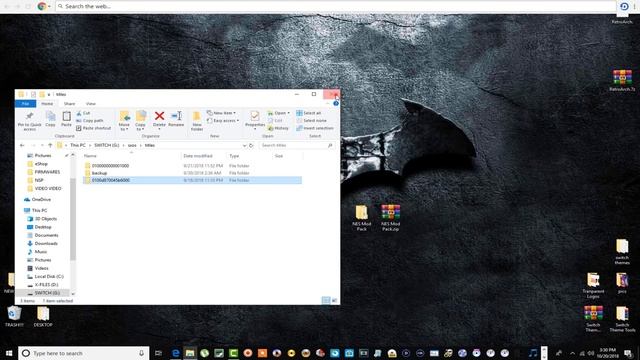
Task: Open NSP in the navigation pane
Action: [x=39, y=180]
